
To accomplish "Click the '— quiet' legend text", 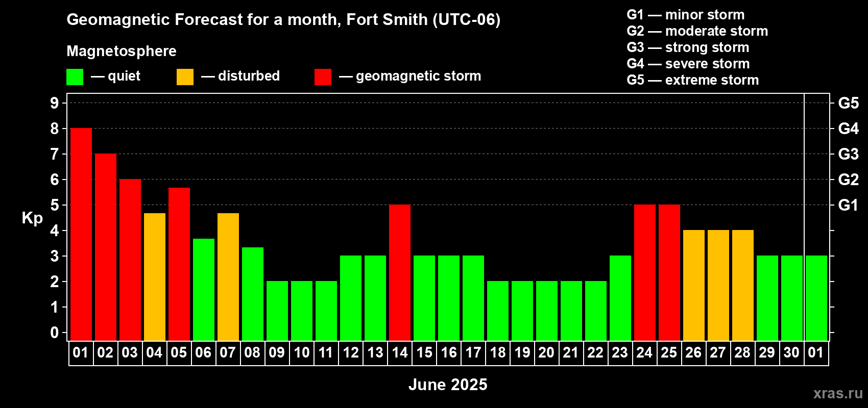I will 115,76.
